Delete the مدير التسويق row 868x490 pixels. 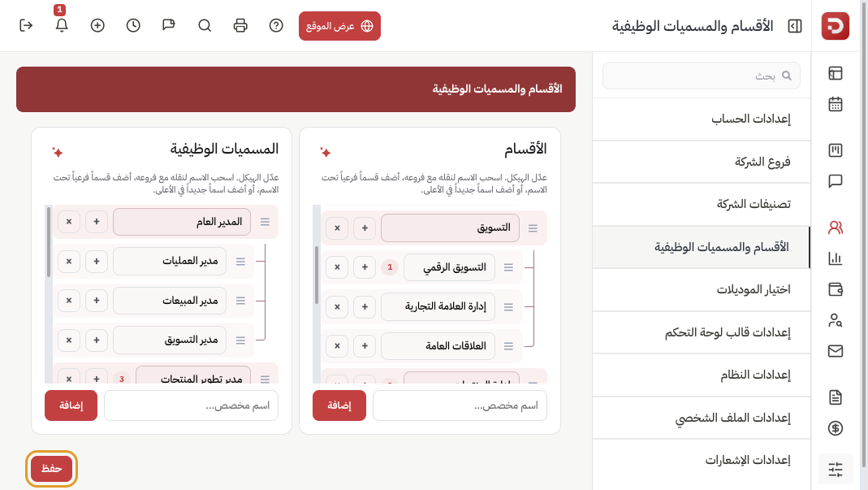(x=69, y=340)
